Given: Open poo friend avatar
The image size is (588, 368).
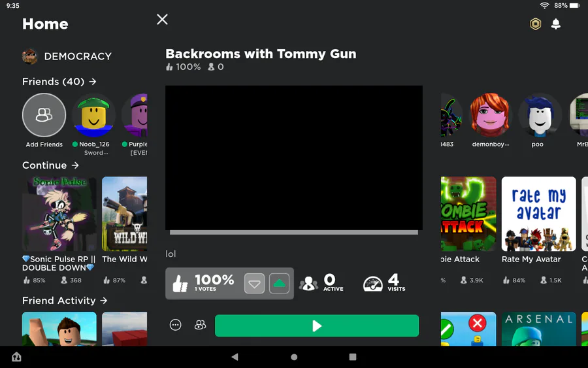Looking at the screenshot, I should (540, 115).
